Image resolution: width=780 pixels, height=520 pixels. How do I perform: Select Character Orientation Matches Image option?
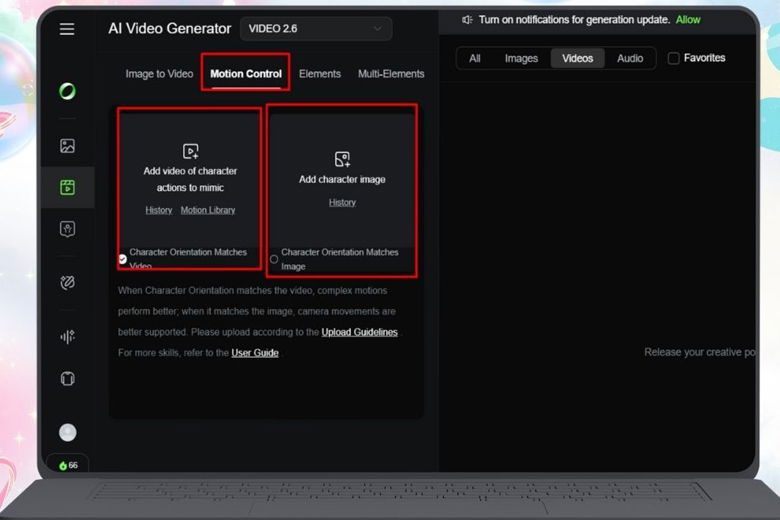(x=274, y=259)
